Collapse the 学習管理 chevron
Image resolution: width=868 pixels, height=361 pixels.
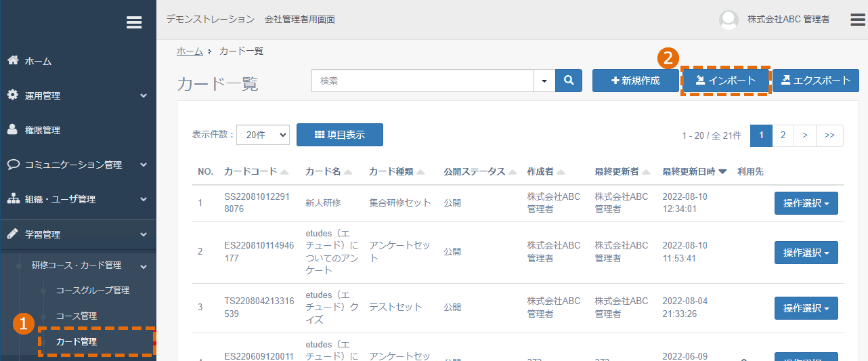click(144, 234)
